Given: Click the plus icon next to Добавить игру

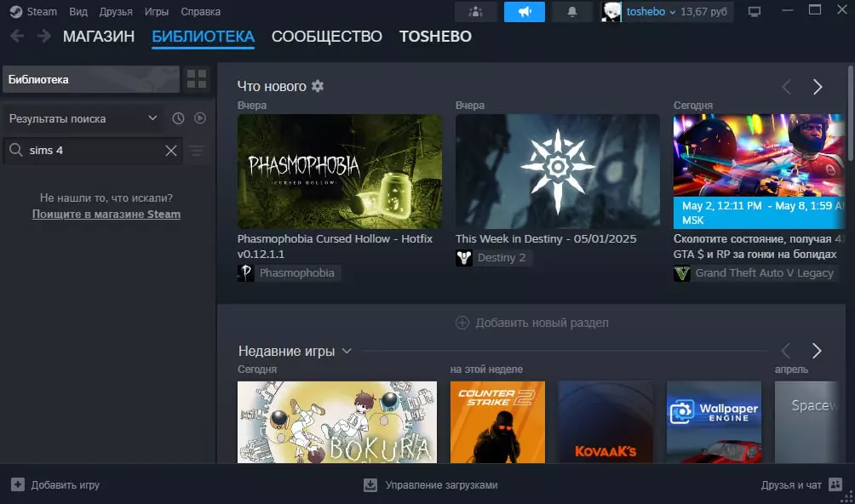Looking at the screenshot, I should [x=17, y=484].
